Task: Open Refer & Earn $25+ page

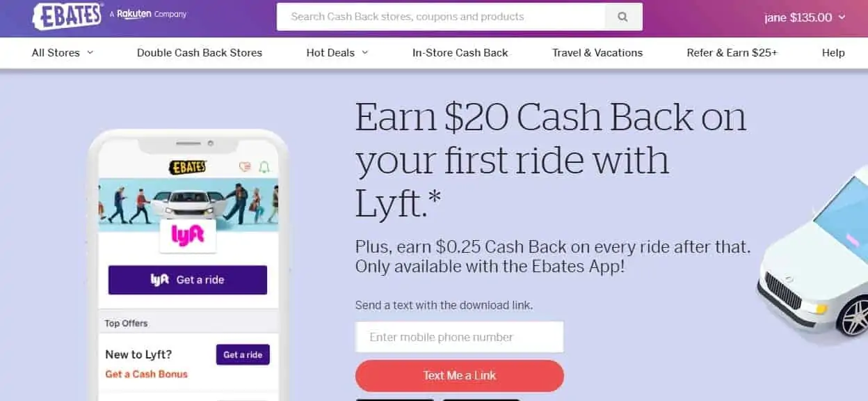Action: pyautogui.click(x=732, y=53)
